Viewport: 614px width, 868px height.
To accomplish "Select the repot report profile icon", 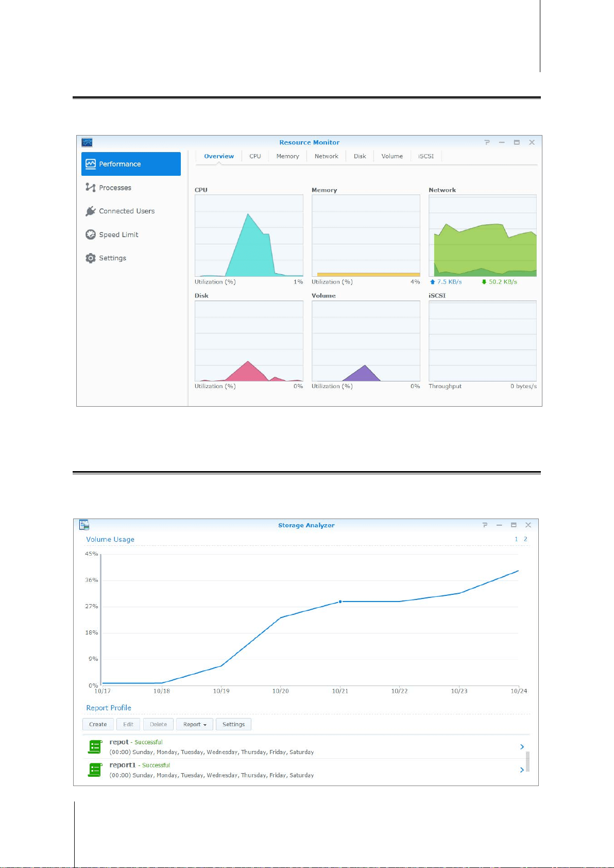I will point(95,747).
